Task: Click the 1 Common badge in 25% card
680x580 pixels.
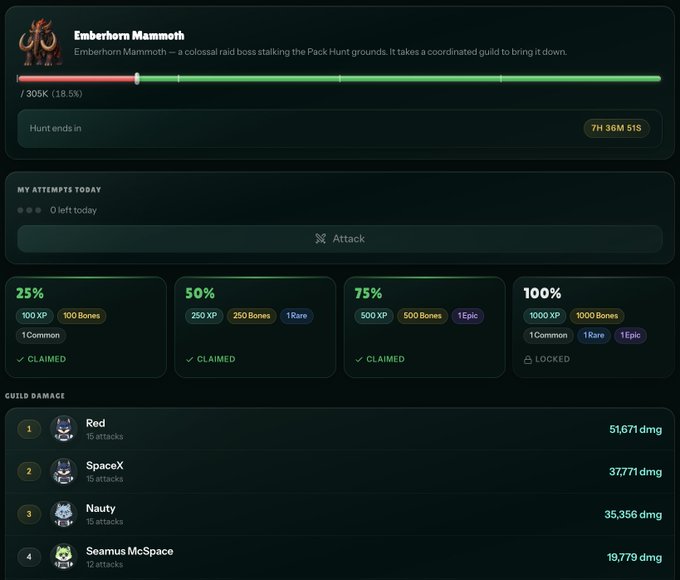Action: pyautogui.click(x=41, y=335)
